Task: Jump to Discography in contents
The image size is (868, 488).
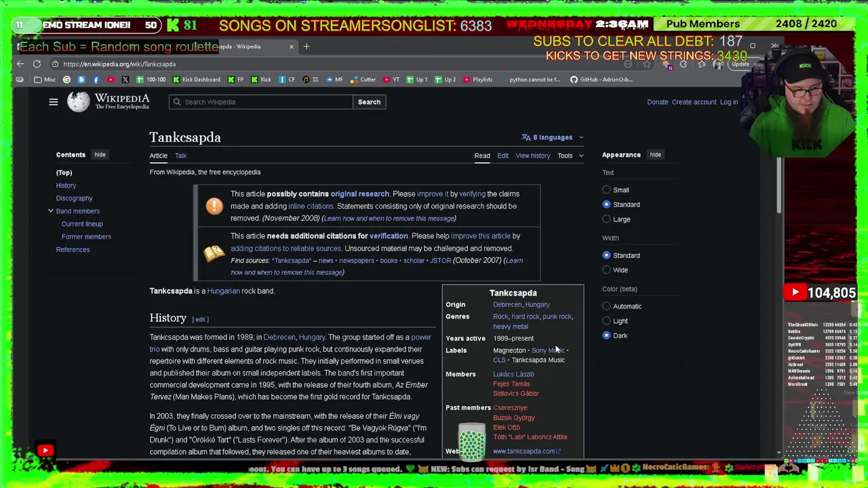Action: tap(74, 199)
